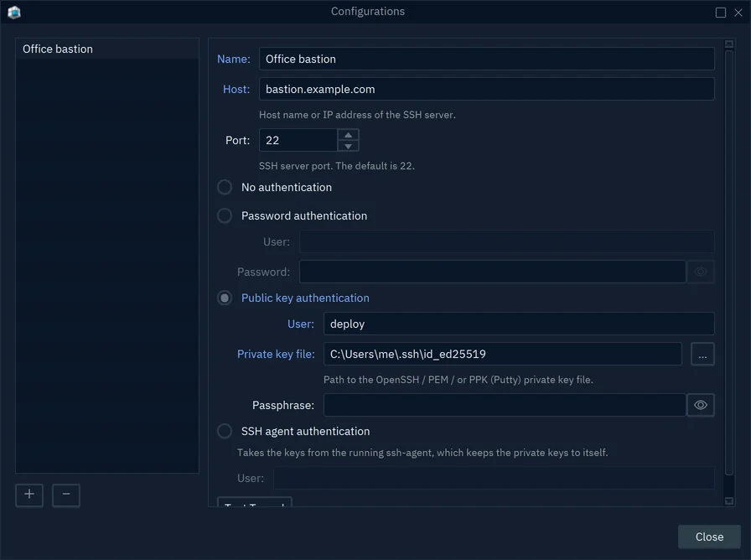Image resolution: width=751 pixels, height=560 pixels.
Task: Show the password with disabled eye icon
Action: 701,272
